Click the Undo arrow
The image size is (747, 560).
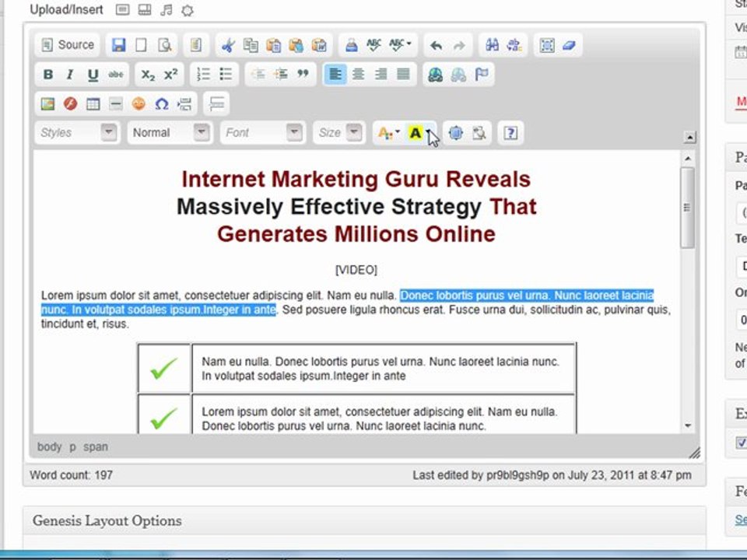coord(436,45)
